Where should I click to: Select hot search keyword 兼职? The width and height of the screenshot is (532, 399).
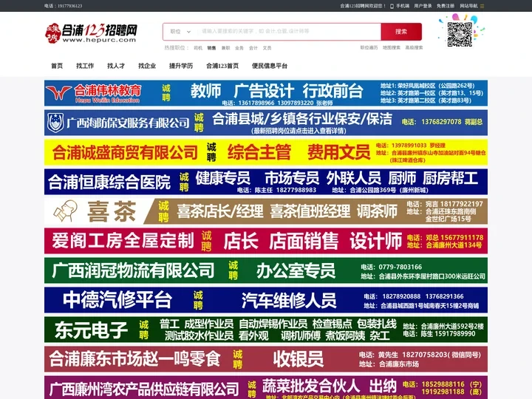click(225, 48)
